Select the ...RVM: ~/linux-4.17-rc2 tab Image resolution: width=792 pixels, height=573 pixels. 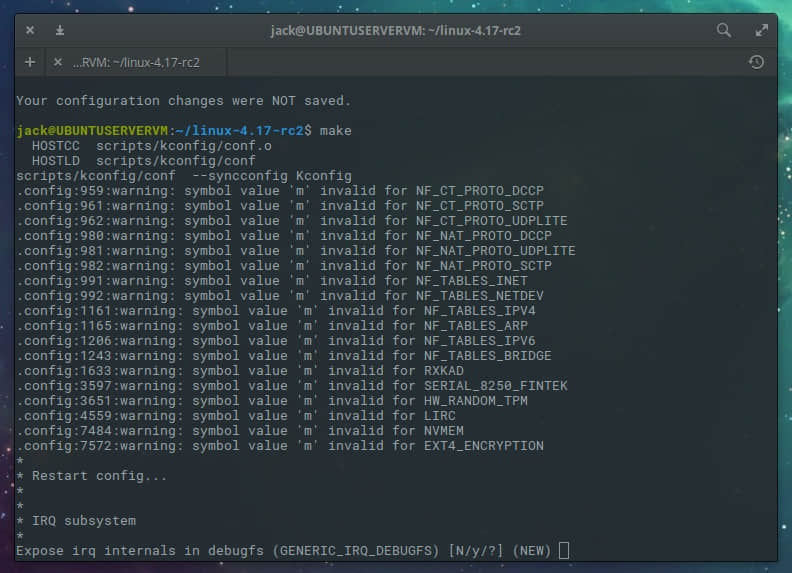pyautogui.click(x=136, y=62)
